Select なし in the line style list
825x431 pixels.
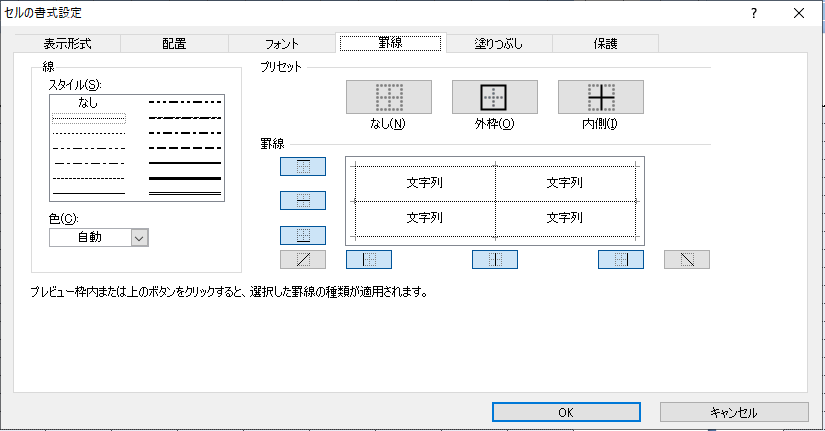point(89,103)
